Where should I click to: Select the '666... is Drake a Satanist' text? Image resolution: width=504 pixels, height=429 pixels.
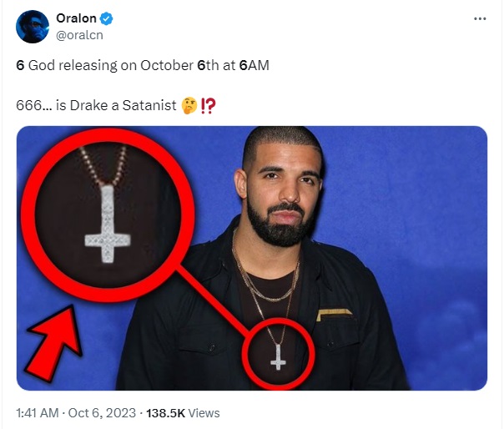pos(96,105)
